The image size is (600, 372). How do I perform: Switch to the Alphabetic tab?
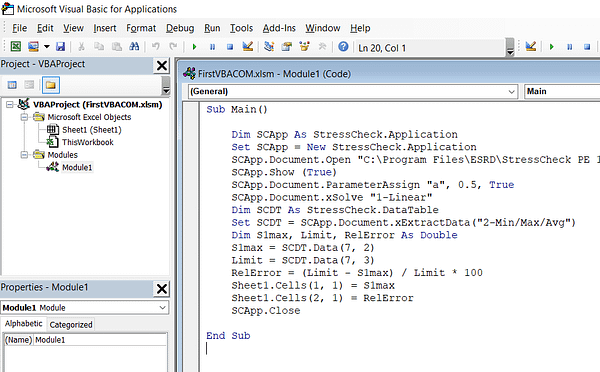[24, 324]
